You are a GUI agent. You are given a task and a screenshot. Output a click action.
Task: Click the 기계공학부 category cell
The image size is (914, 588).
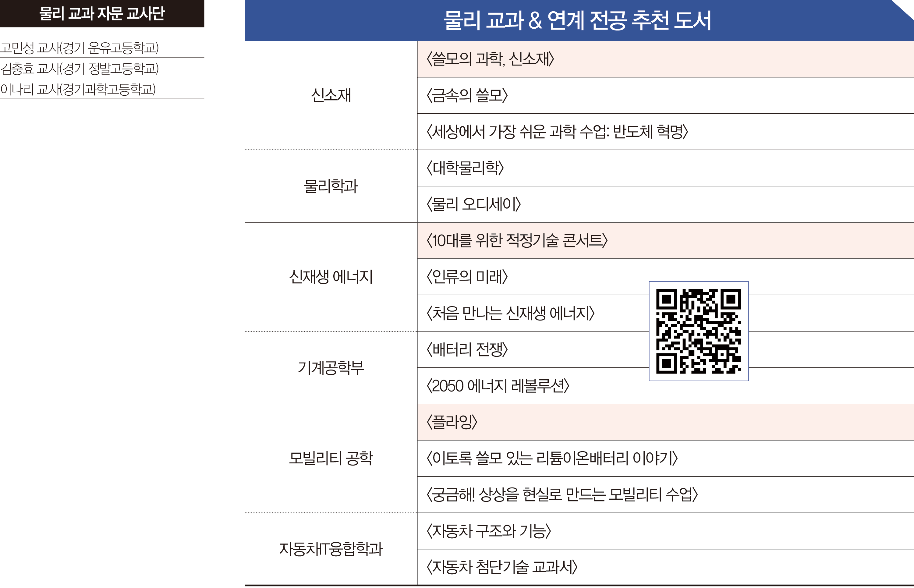tap(331, 367)
